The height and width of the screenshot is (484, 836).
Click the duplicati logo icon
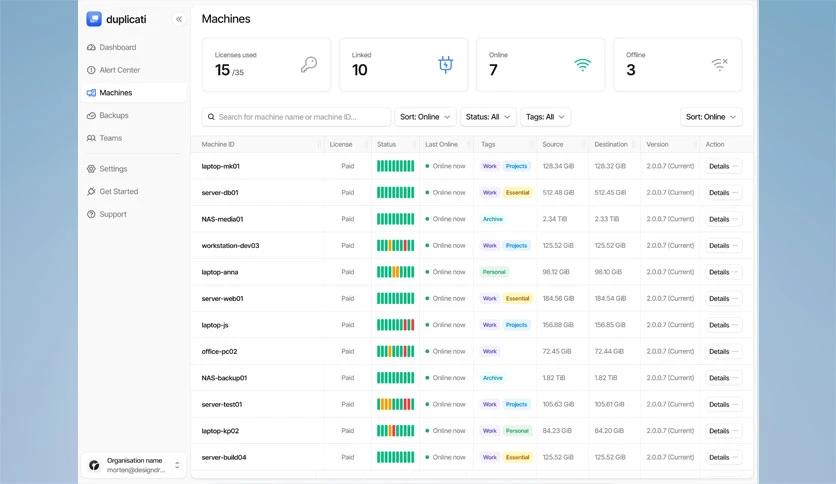pos(94,19)
